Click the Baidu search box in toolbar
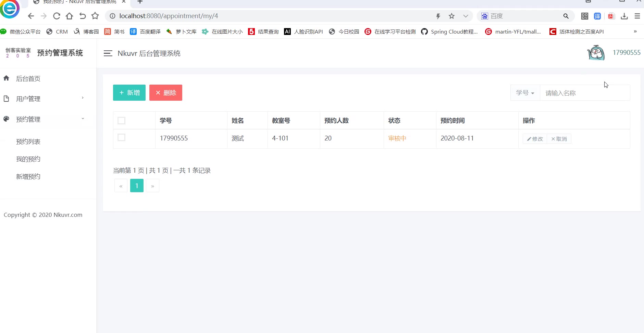This screenshot has width=644, height=333. point(525,16)
